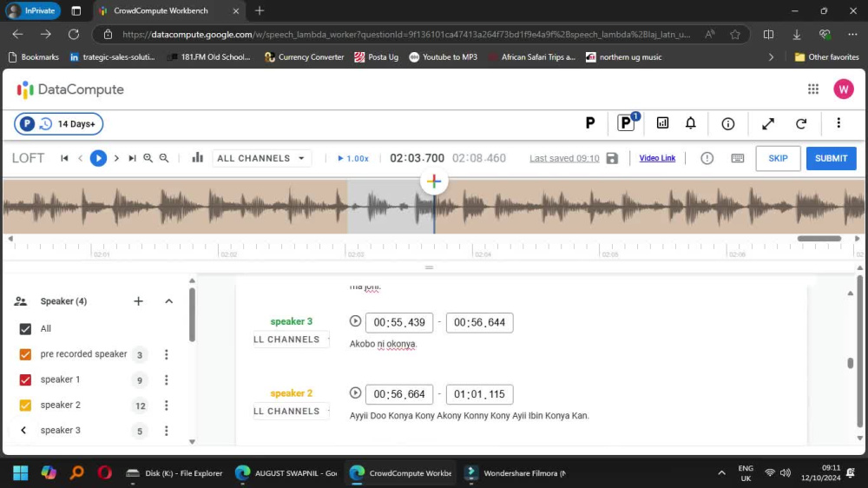Viewport: 868px width, 488px height.
Task: Open the info circle icon
Action: pyautogui.click(x=728, y=123)
